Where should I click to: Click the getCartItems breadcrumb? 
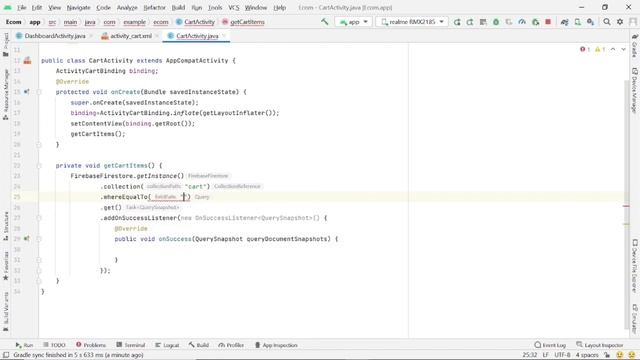[x=243, y=22]
